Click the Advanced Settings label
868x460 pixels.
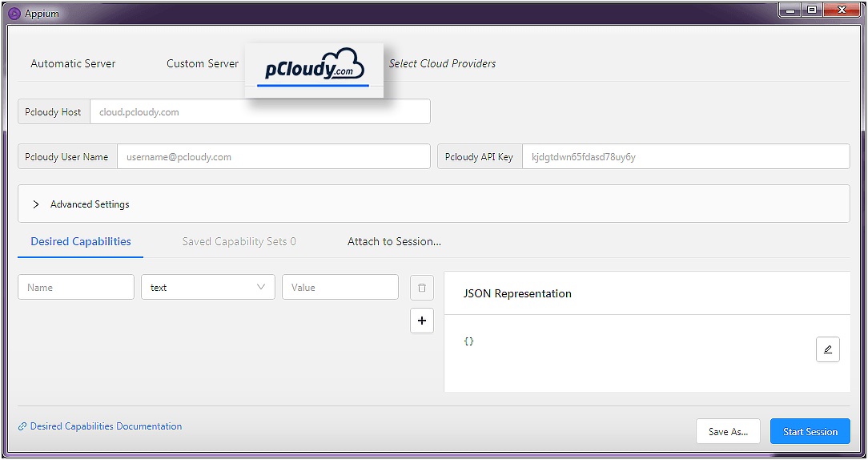90,204
